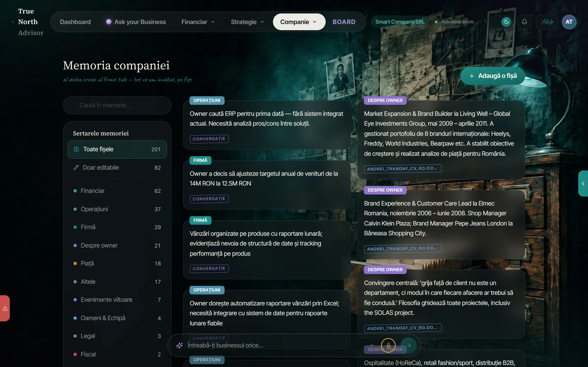588x367 pixels.
Task: Open the Companie dropdown
Action: point(299,22)
